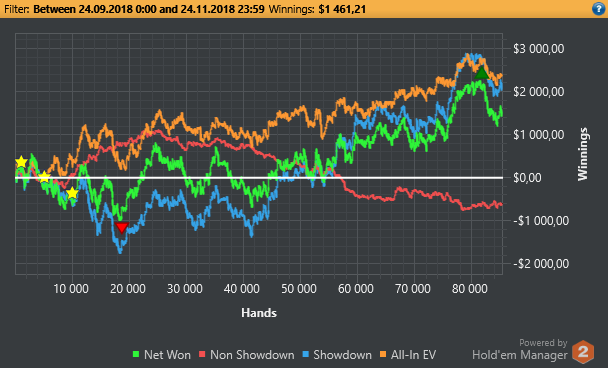Image resolution: width=608 pixels, height=368 pixels.
Task: Click the filter date range text
Action: pos(149,9)
